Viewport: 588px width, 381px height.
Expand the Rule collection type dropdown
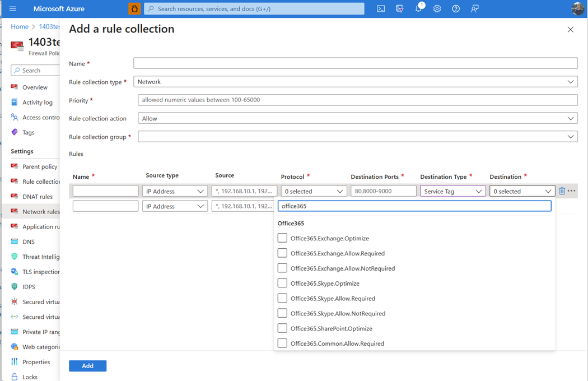point(355,82)
